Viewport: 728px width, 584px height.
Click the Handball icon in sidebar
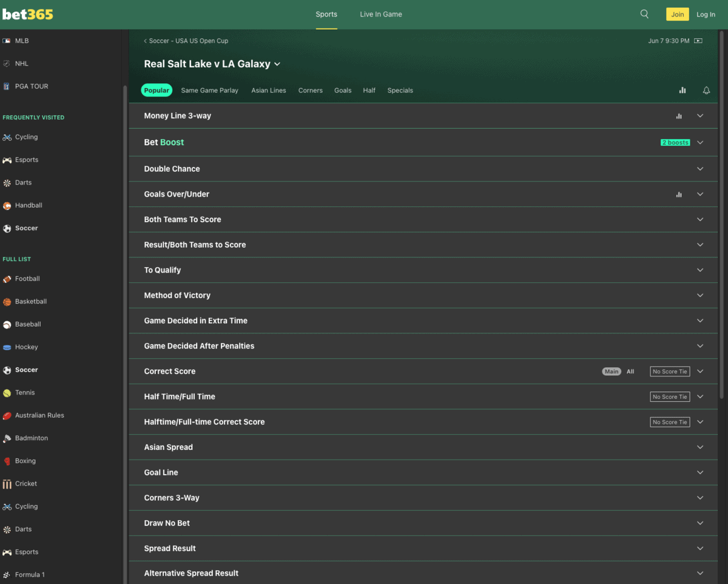point(7,206)
